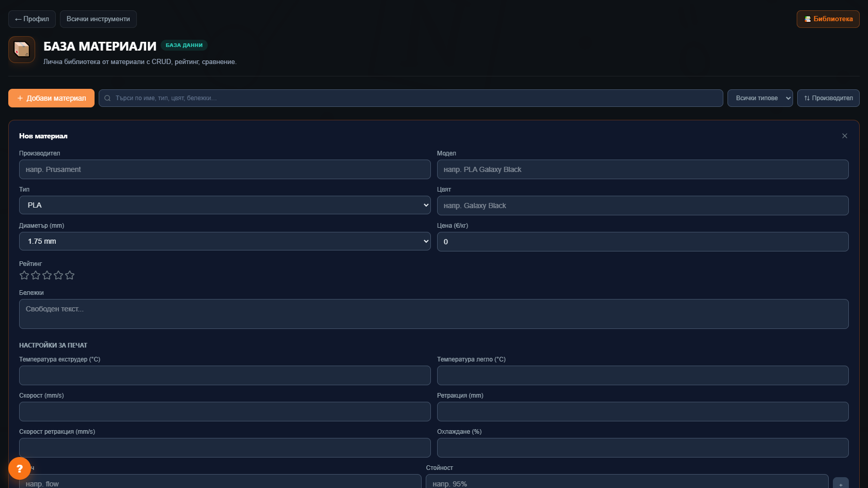The image size is (868, 488).
Task: Click the Цена (€/кг) field
Action: 643,242
